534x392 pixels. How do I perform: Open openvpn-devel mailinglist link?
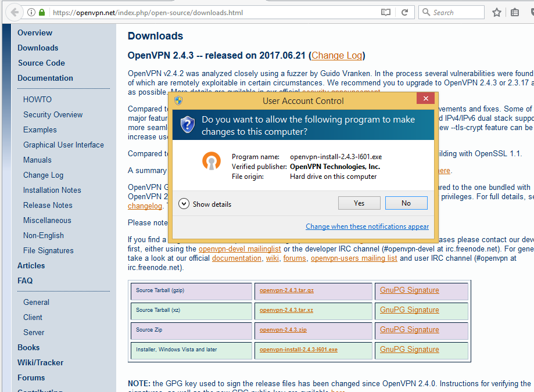(x=240, y=249)
